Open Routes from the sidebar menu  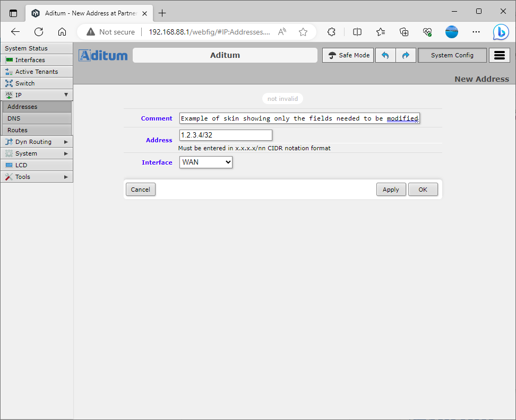point(37,130)
